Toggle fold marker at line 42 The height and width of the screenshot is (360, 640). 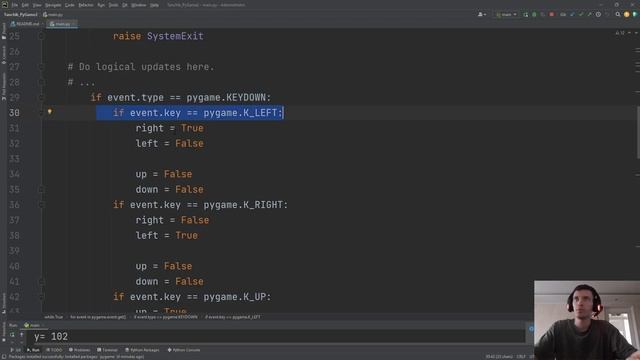(x=41, y=297)
